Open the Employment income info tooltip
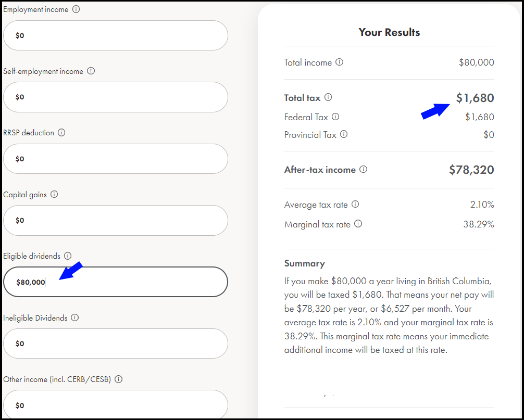This screenshot has height=420, width=524. (x=77, y=9)
